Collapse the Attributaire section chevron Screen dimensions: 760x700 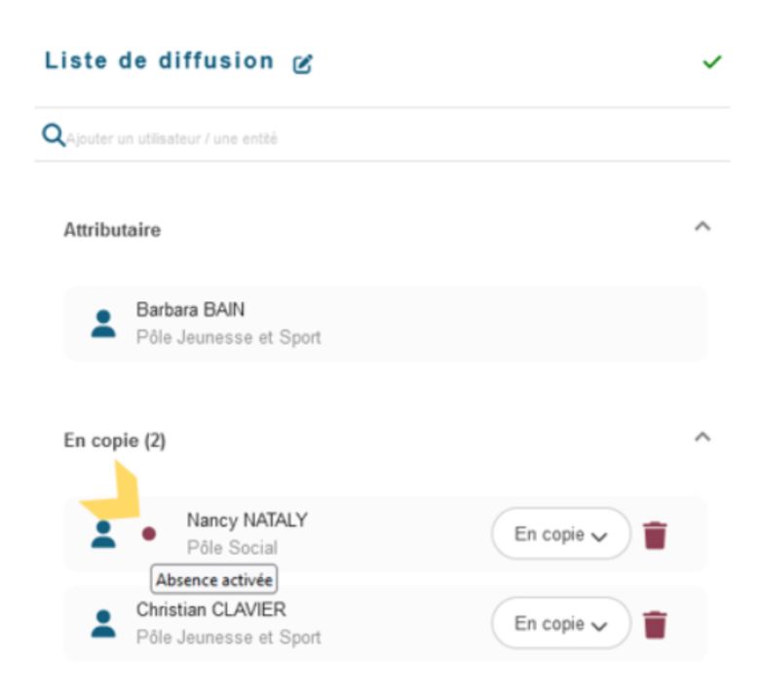click(703, 226)
